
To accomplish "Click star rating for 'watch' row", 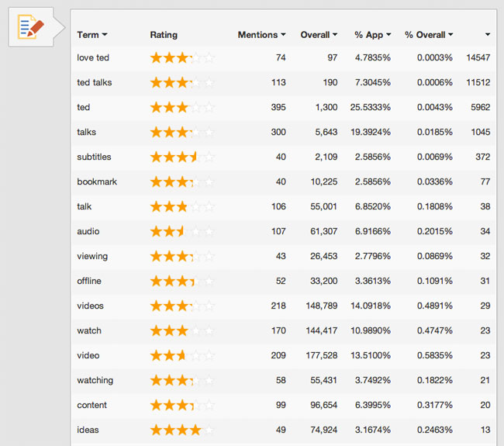I will pyautogui.click(x=182, y=330).
